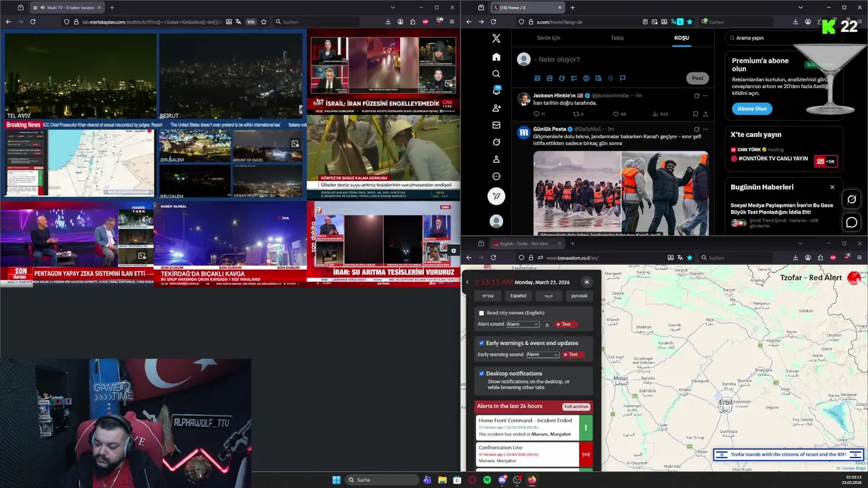
Task: Enable Read city names (English) checkbox
Action: (481, 313)
